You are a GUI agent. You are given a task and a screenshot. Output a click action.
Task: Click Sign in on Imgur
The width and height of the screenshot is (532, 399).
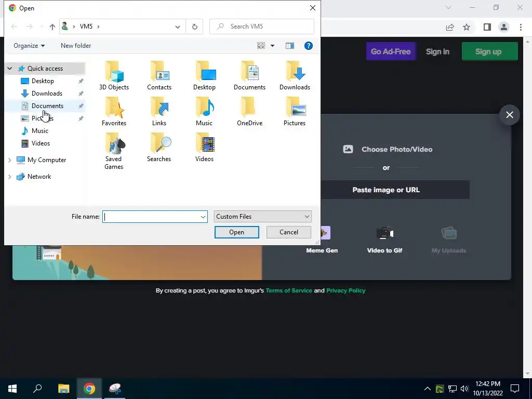tap(437, 51)
